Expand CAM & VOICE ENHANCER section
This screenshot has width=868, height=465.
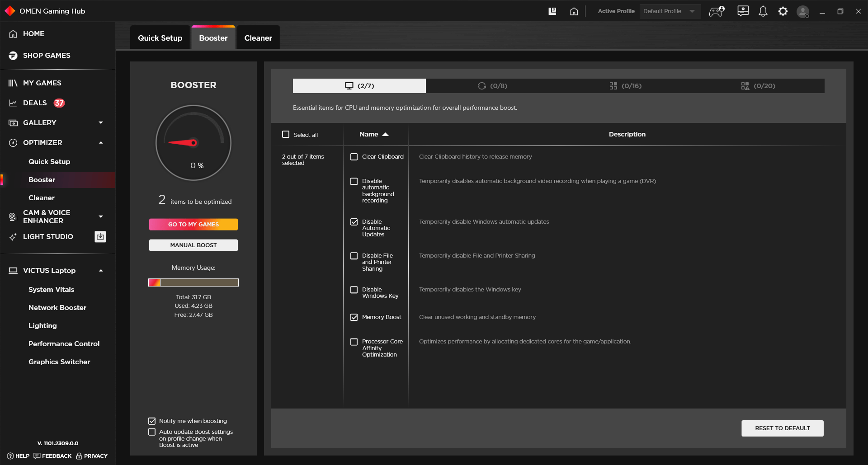pos(101,217)
